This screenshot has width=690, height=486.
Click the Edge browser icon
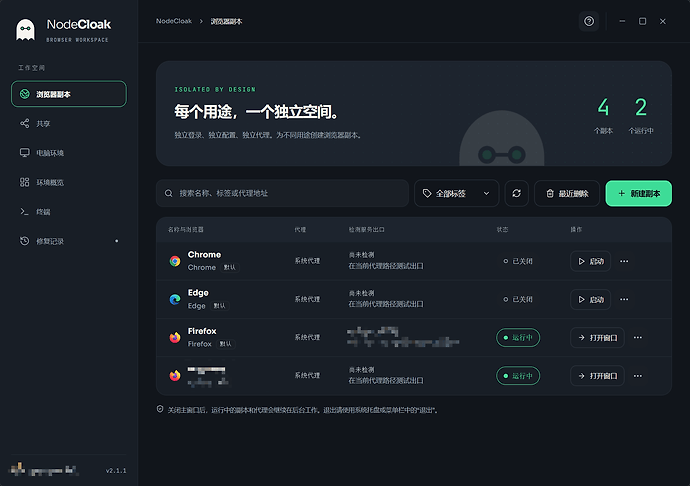click(175, 299)
